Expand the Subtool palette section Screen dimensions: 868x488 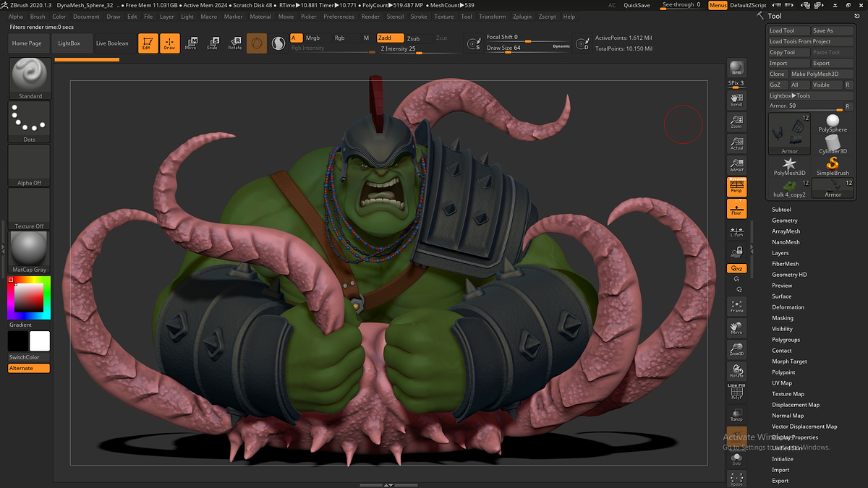[x=781, y=210]
